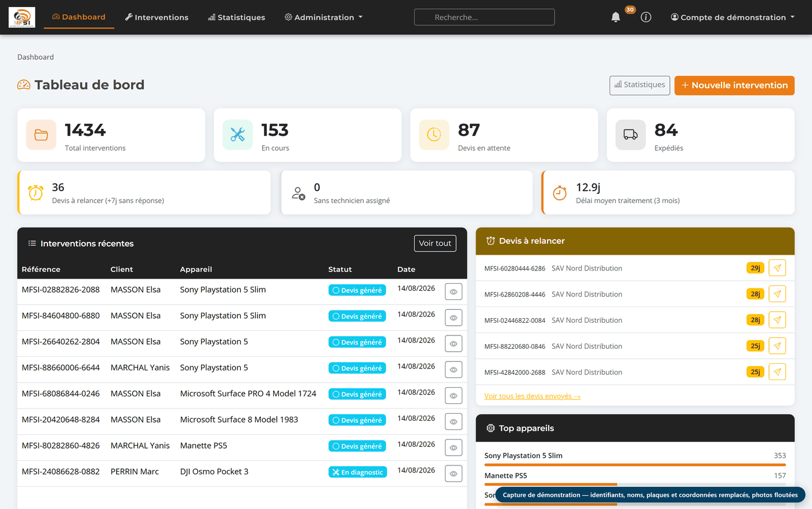Click the Date column header
This screenshot has width=812, height=509.
(407, 269)
